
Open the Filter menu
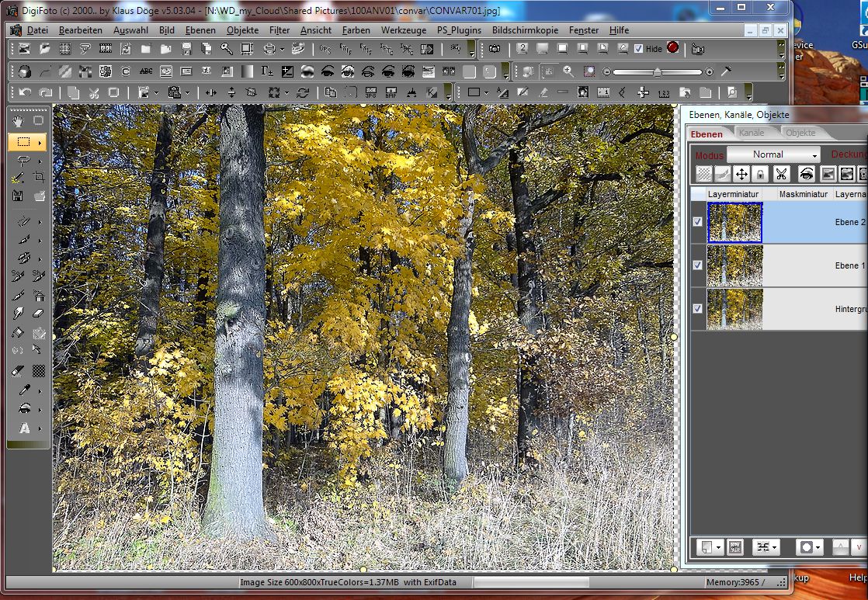pos(281,30)
